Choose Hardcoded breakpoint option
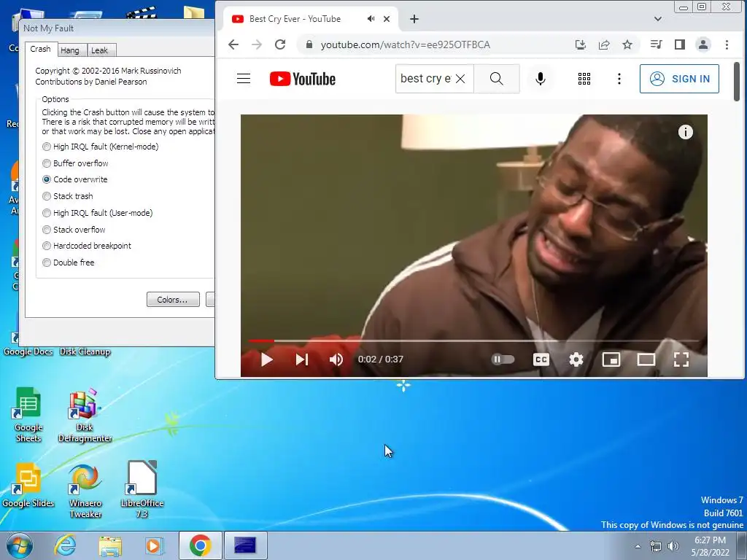Viewport: 747px width, 560px height. [87, 246]
